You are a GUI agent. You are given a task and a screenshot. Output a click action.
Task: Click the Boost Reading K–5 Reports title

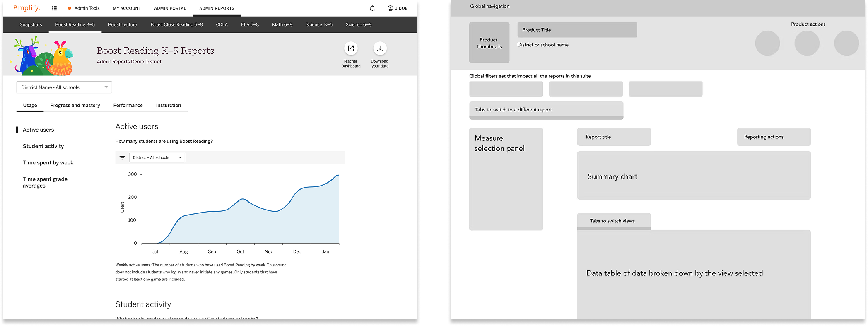tap(155, 51)
